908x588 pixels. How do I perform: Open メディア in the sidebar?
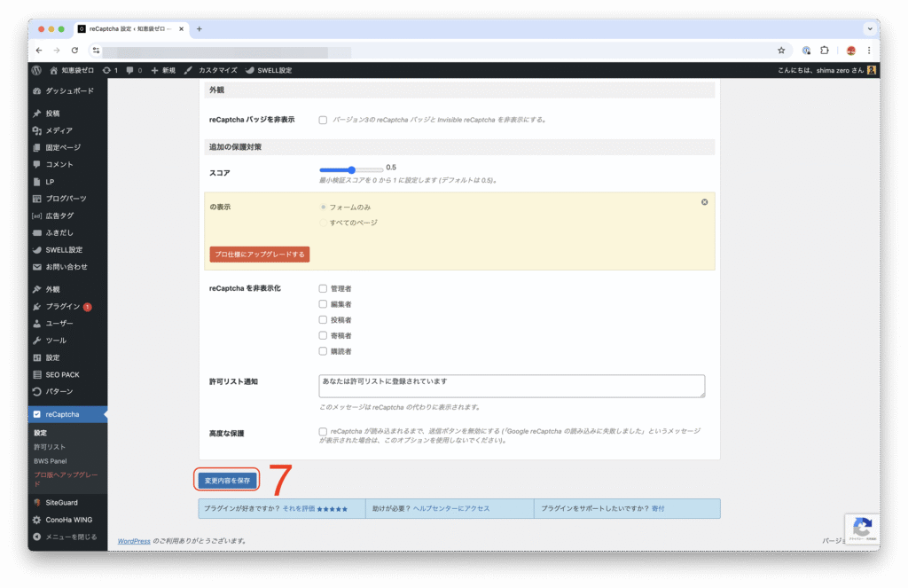click(67, 130)
